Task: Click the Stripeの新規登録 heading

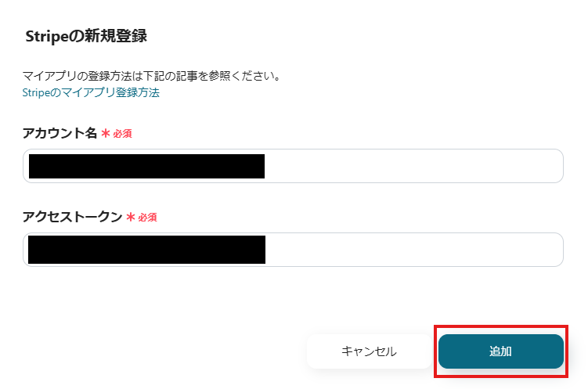Action: pos(87,36)
